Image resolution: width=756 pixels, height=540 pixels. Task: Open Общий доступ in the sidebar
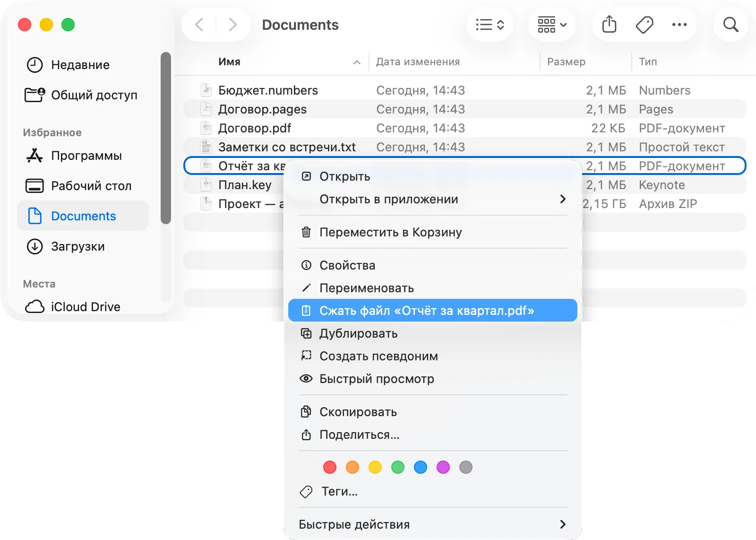point(80,95)
